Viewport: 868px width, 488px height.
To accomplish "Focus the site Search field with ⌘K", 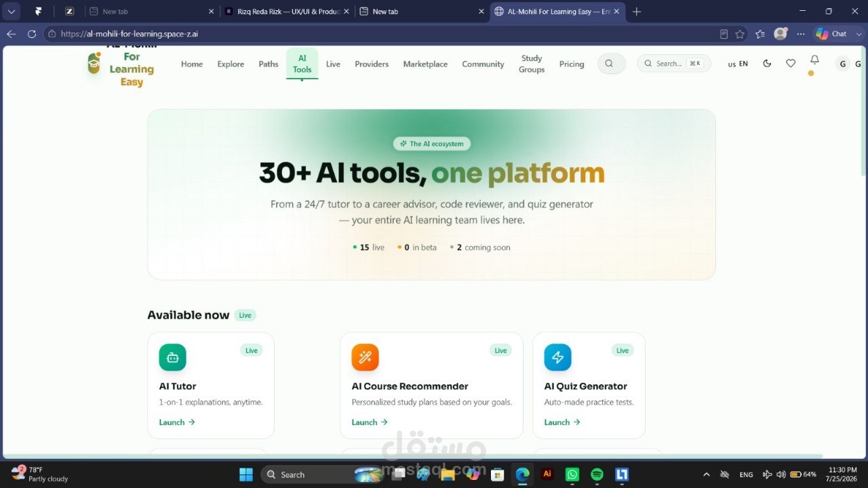I will [x=674, y=64].
